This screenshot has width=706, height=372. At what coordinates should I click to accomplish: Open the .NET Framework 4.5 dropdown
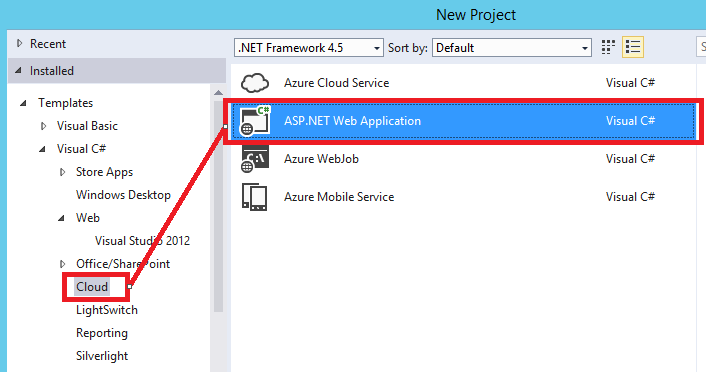(x=308, y=47)
